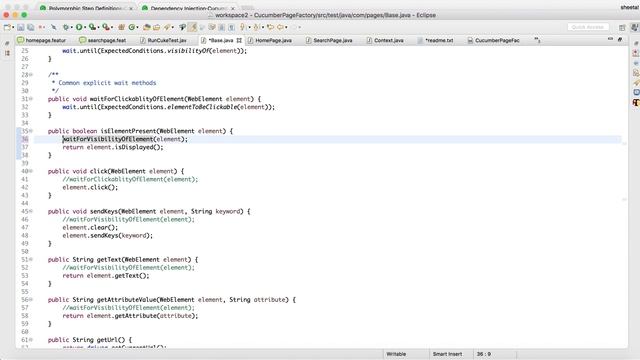
Task: Click the New Java Class icon
Action: click(132, 27)
